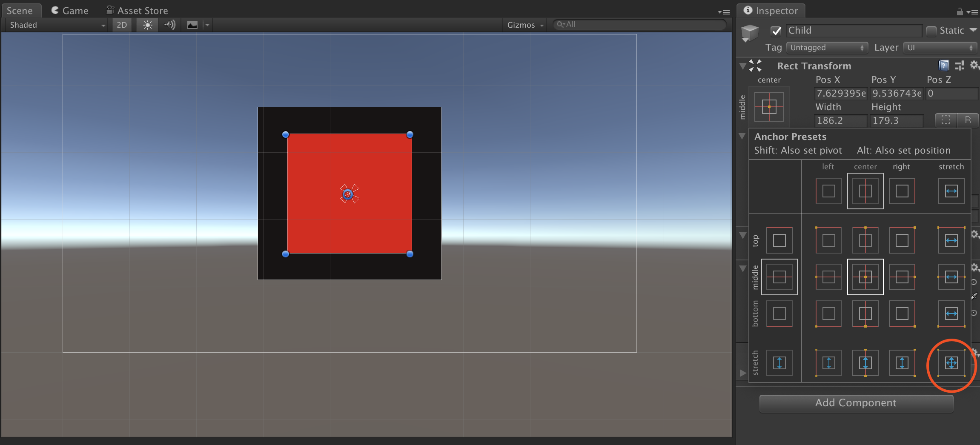Switch to the Asset Store tab
Screen dimensions: 980x445
point(137,11)
